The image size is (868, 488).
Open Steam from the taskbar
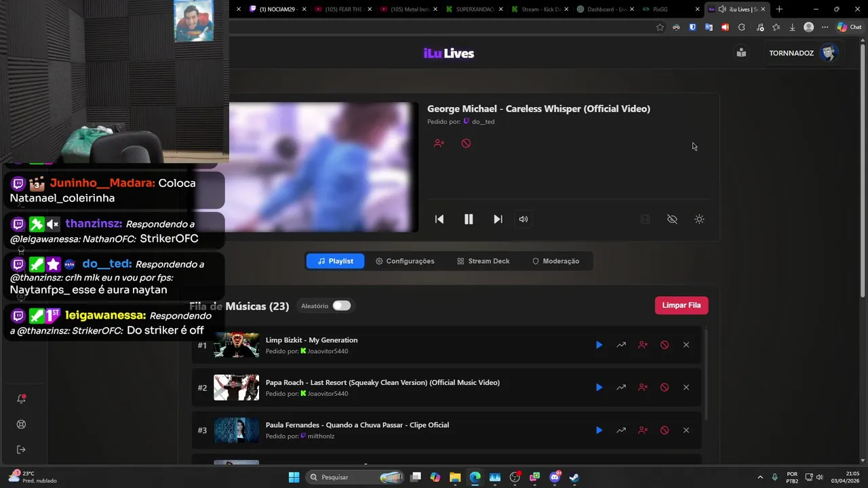coord(574,477)
